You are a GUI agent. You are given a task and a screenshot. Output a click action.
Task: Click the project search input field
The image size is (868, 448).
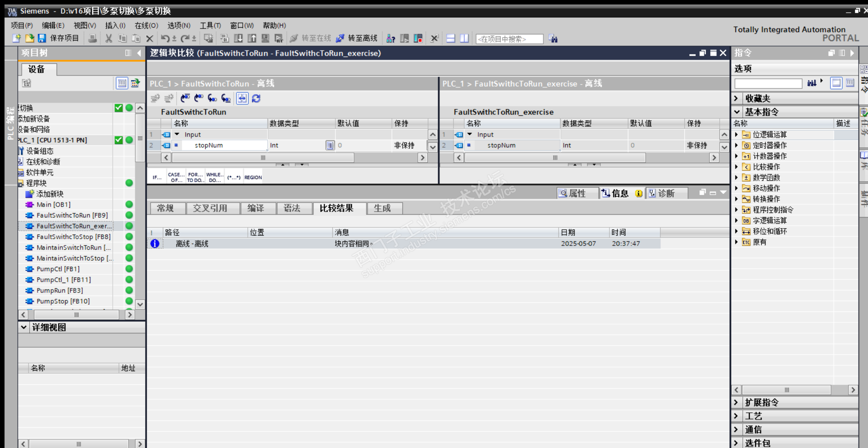[x=509, y=39]
